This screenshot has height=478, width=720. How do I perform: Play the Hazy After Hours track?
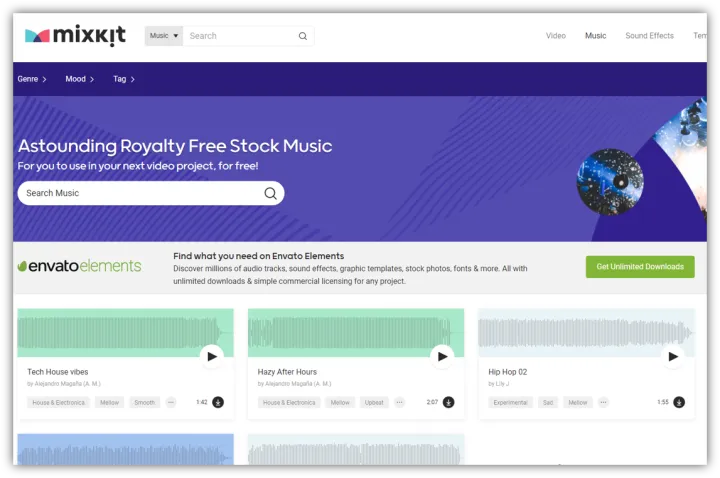click(442, 356)
